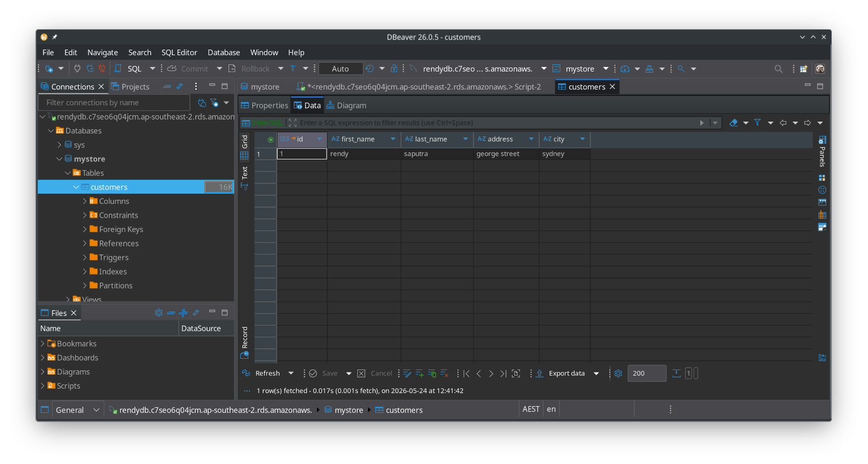The height and width of the screenshot is (464, 868).
Task: Click the transaction log icon beside Auto
Action: tap(370, 68)
